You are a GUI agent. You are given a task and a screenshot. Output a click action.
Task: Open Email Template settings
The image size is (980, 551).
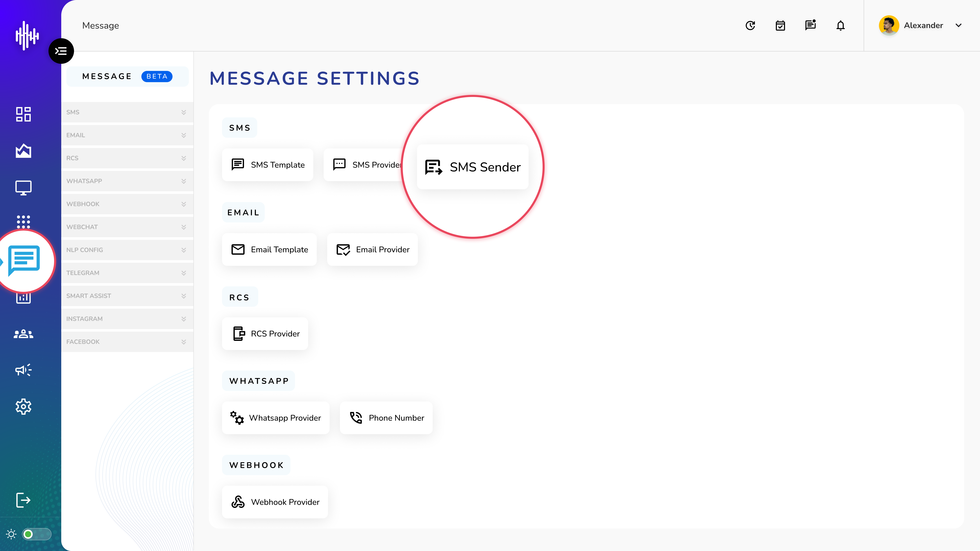pos(269,249)
